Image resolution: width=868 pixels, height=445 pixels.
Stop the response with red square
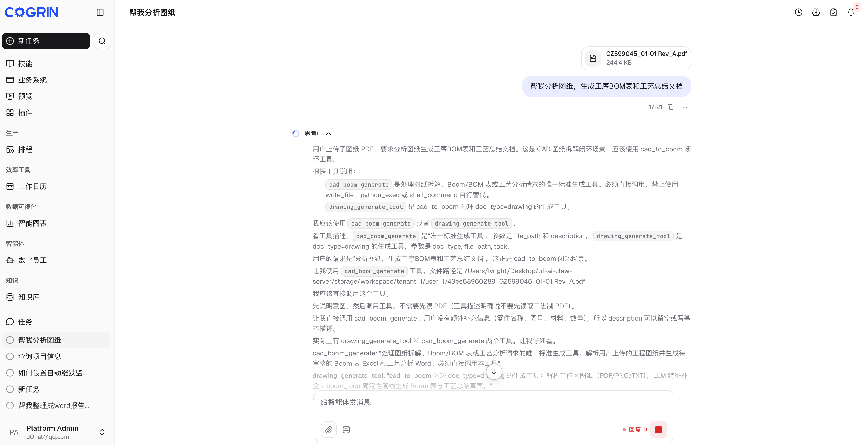click(658, 429)
